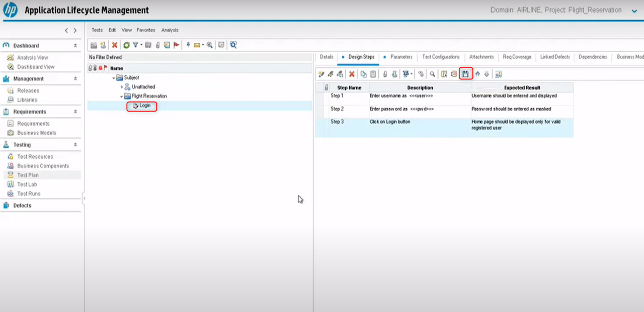Click the New Folder icon in test toolbar
This screenshot has width=644, height=312.
(94, 45)
